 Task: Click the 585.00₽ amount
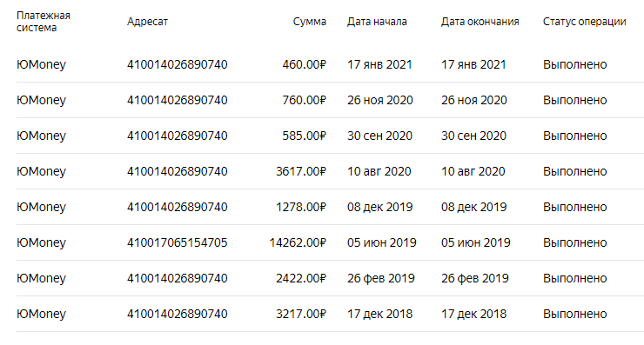tap(304, 136)
